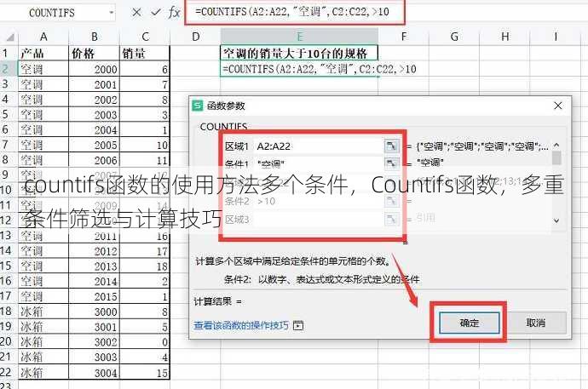Click 冰箱 cell in row 21
Viewport: 588px width, 389px height.
click(x=43, y=357)
